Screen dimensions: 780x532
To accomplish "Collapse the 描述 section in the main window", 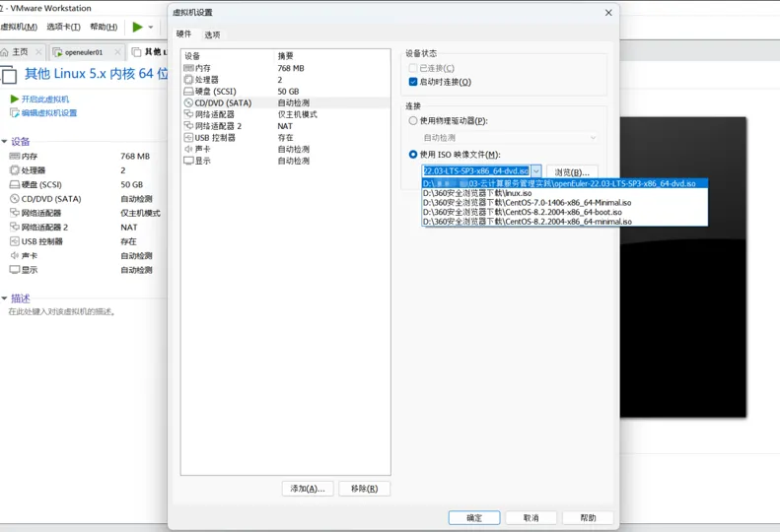I will tap(5, 299).
